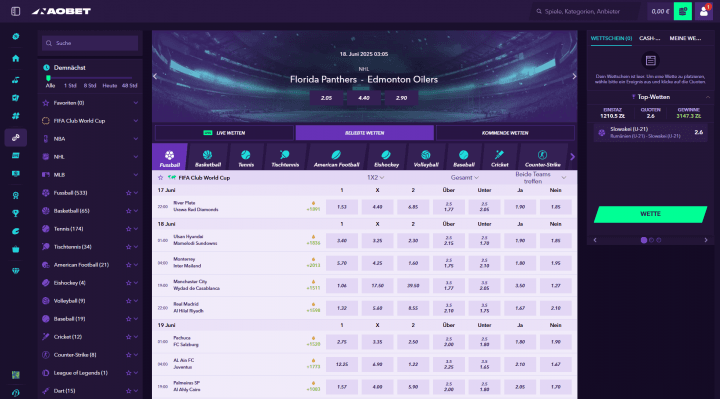Select the Counter-Strike sport icon tab
This screenshot has width=720, height=399.
tap(542, 157)
